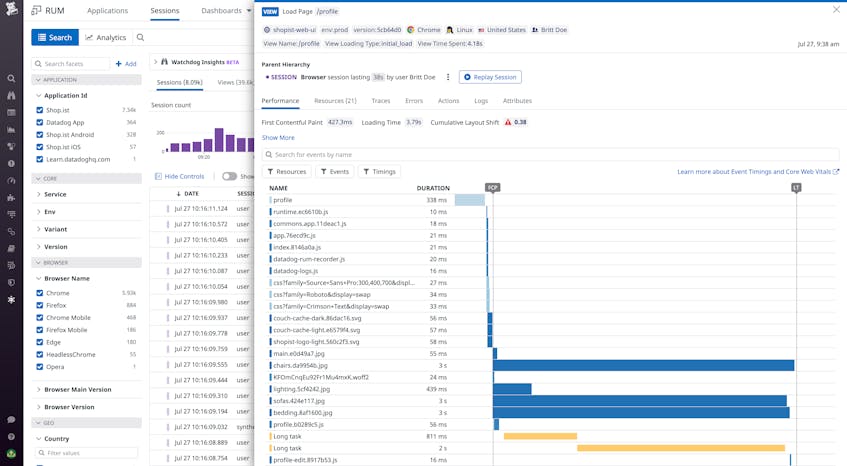Open the sidebar search magnifier icon
Image resolution: width=847 pixels, height=466 pixels.
pyautogui.click(x=11, y=78)
